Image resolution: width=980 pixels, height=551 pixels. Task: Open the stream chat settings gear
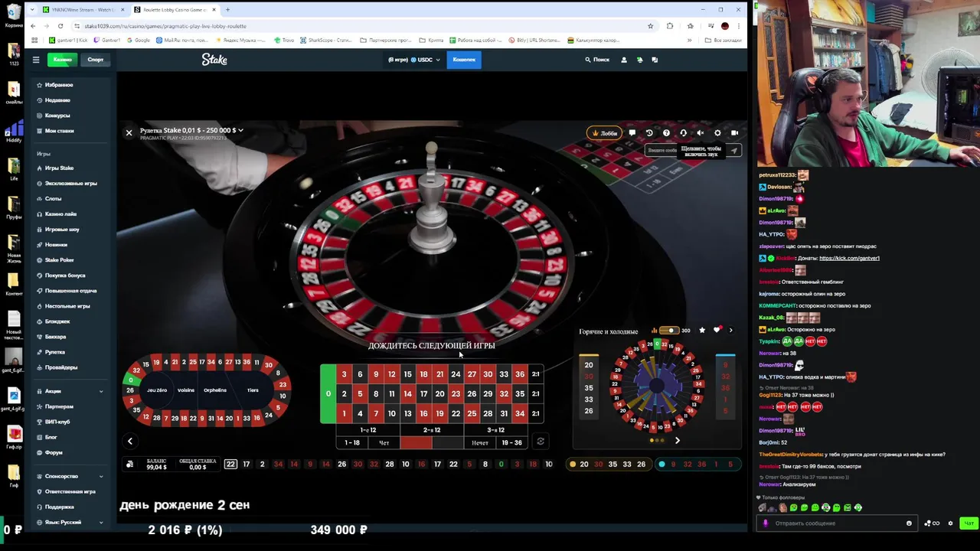coord(950,523)
